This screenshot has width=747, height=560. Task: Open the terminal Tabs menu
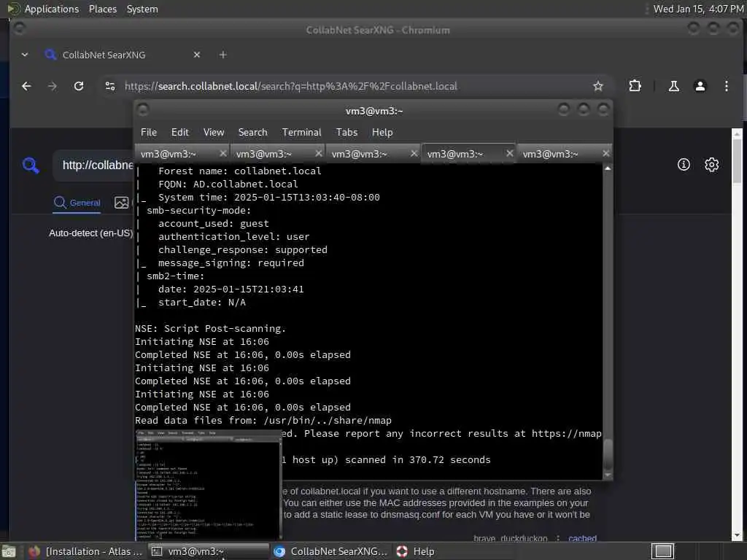pyautogui.click(x=347, y=133)
